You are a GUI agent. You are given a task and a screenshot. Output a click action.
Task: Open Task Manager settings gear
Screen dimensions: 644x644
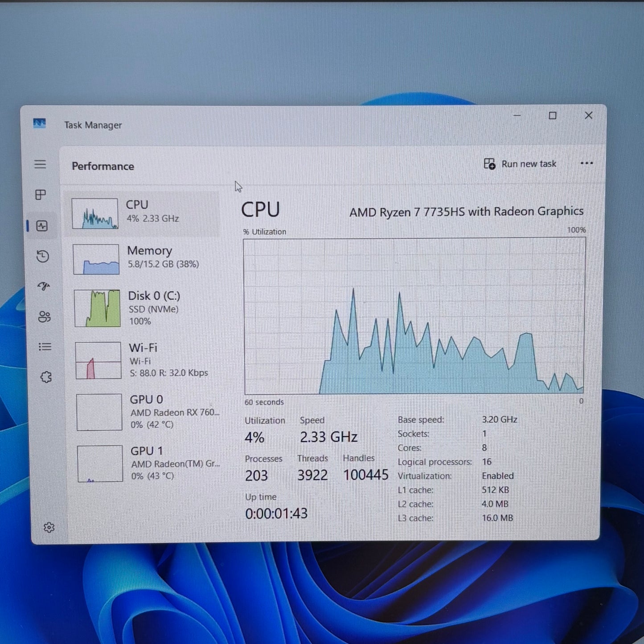49,528
